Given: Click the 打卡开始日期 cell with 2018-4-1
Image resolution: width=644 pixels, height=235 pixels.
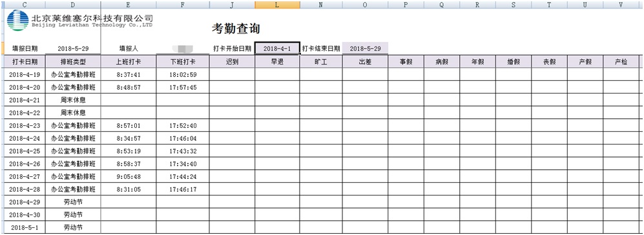Looking at the screenshot, I should (277, 48).
